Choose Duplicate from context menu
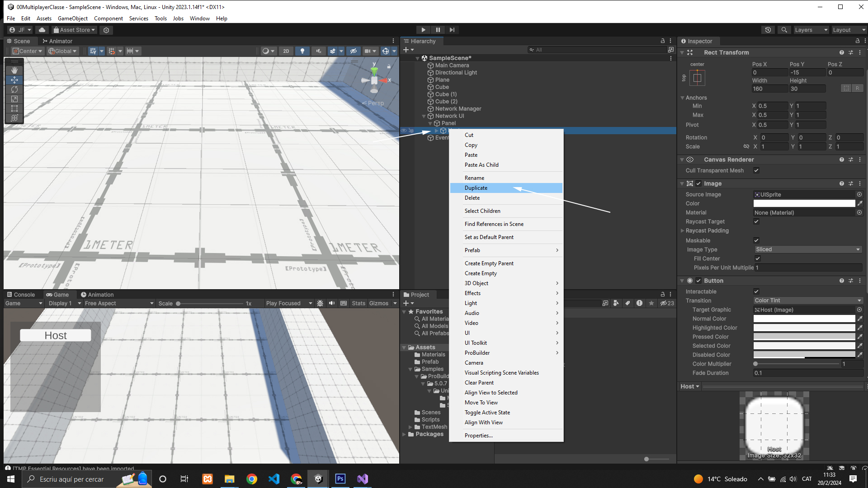This screenshot has height=488, width=868. (x=476, y=188)
